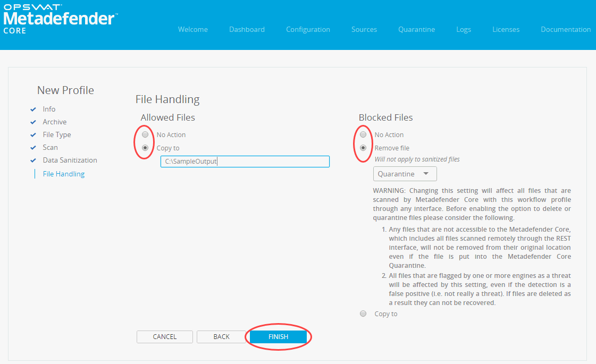The width and height of the screenshot is (596, 364).
Task: Go to the Scan step
Action: tap(50, 147)
